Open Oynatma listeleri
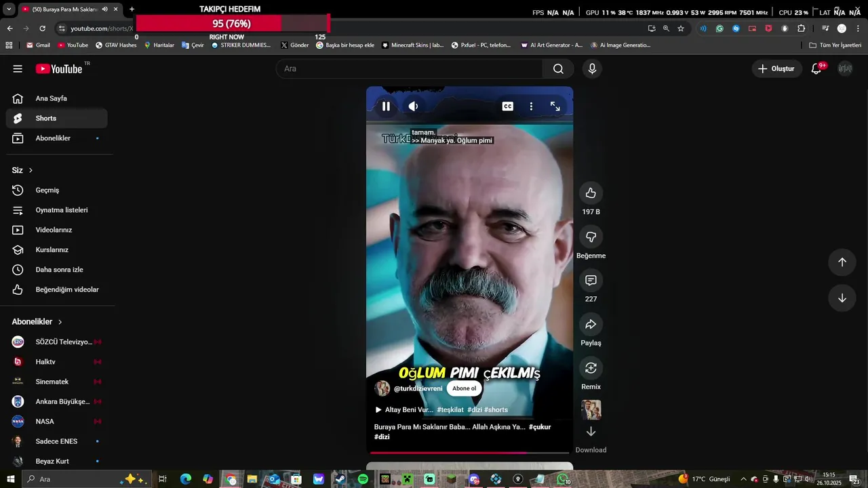The image size is (868, 488). [x=57, y=210]
